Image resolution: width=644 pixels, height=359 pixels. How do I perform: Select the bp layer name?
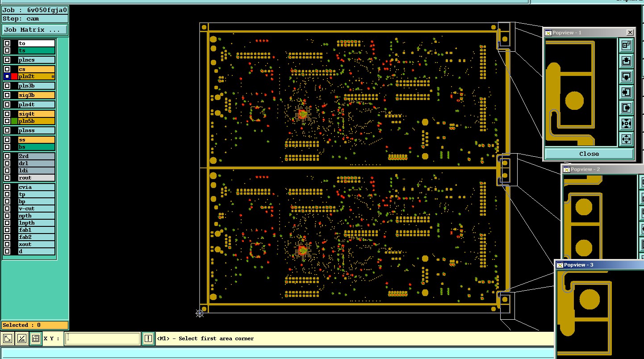coord(37,201)
